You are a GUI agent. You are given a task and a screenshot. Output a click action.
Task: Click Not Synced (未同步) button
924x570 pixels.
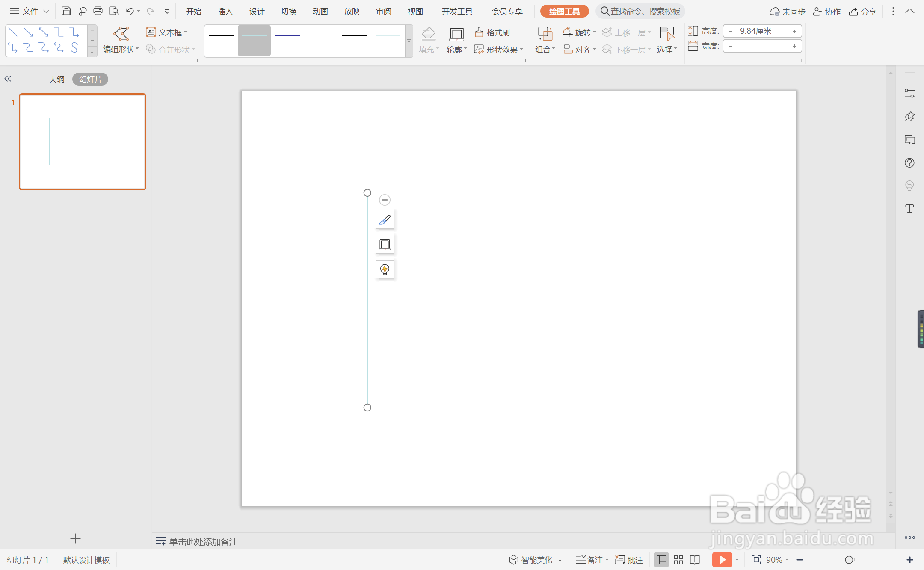[x=787, y=12]
